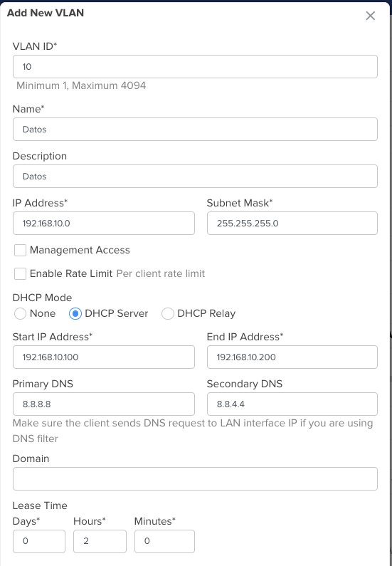The width and height of the screenshot is (392, 566).
Task: Select the None DHCP mode option
Action: click(x=20, y=313)
